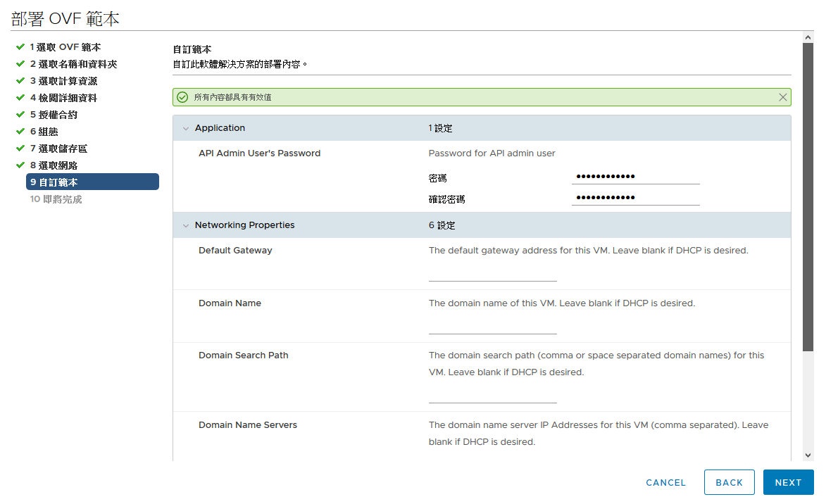
Task: Go to step 4 檢閱詳細資料
Action: point(63,98)
